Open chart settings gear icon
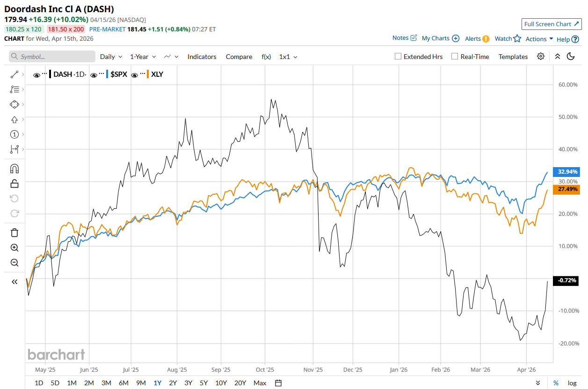The width and height of the screenshot is (588, 389). [541, 56]
